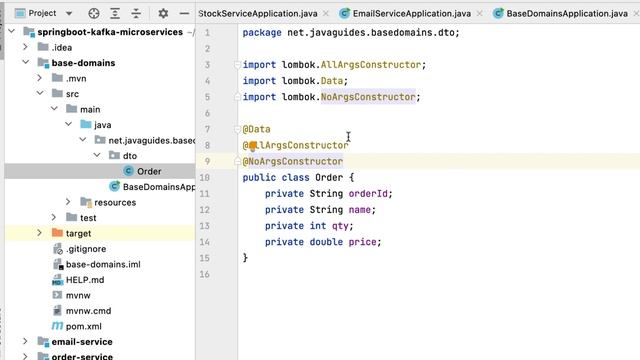640x360 pixels.
Task: Click the Expand All icon in project toolbar
Action: [x=115, y=13]
